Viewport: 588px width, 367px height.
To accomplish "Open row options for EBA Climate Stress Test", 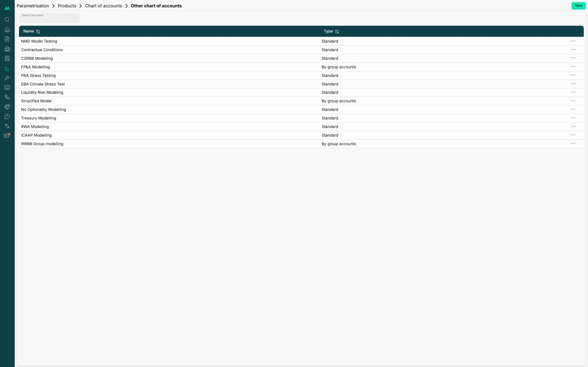I will coord(573,84).
